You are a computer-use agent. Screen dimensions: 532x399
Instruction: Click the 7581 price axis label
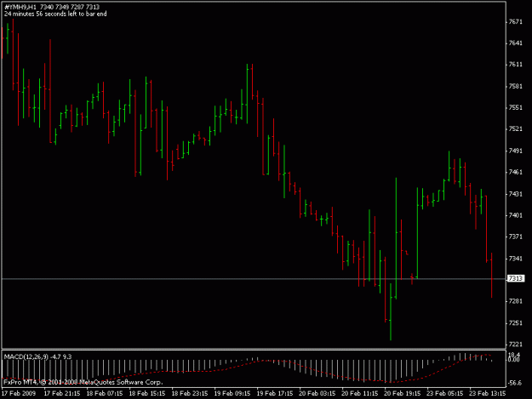(x=515, y=86)
